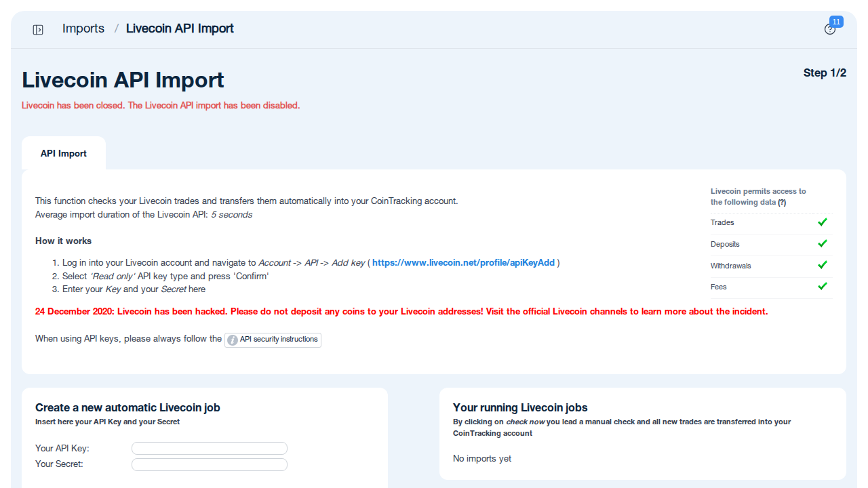The height and width of the screenshot is (488, 868).
Task: Click the Step 1/2 indicator
Action: [x=825, y=73]
